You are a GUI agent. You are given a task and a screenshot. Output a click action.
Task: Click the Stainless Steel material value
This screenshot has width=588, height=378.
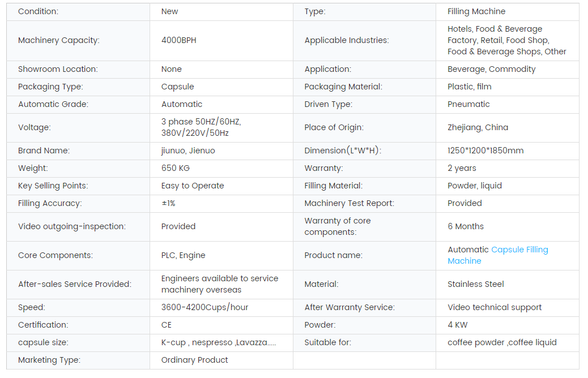pos(475,284)
